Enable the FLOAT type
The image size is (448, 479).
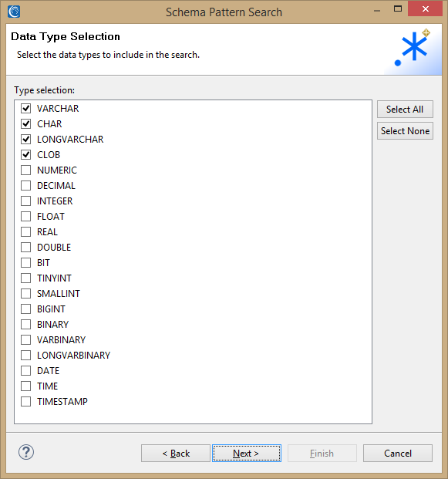point(25,216)
